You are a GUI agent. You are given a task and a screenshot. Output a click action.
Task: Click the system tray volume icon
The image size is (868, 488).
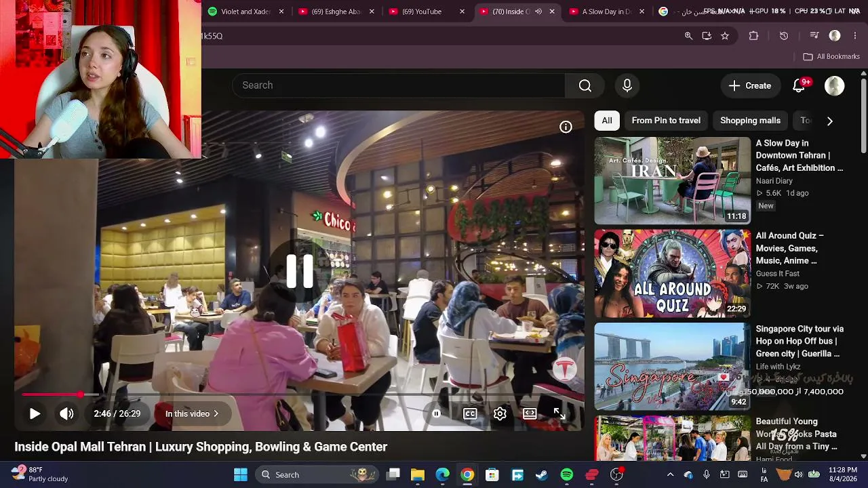pyautogui.click(x=798, y=474)
